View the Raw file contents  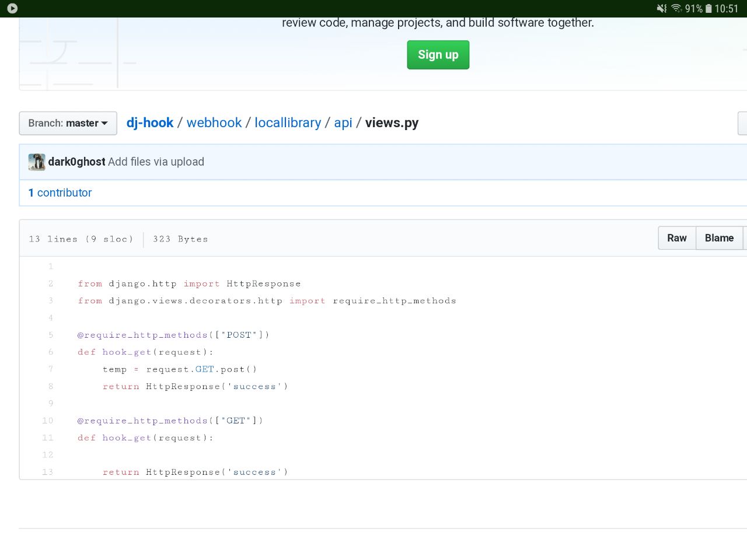coord(677,238)
